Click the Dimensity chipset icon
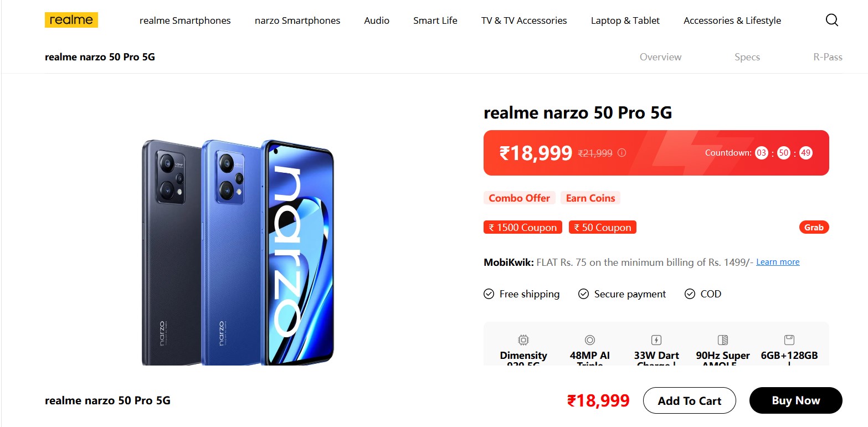868x427 pixels. click(x=523, y=340)
